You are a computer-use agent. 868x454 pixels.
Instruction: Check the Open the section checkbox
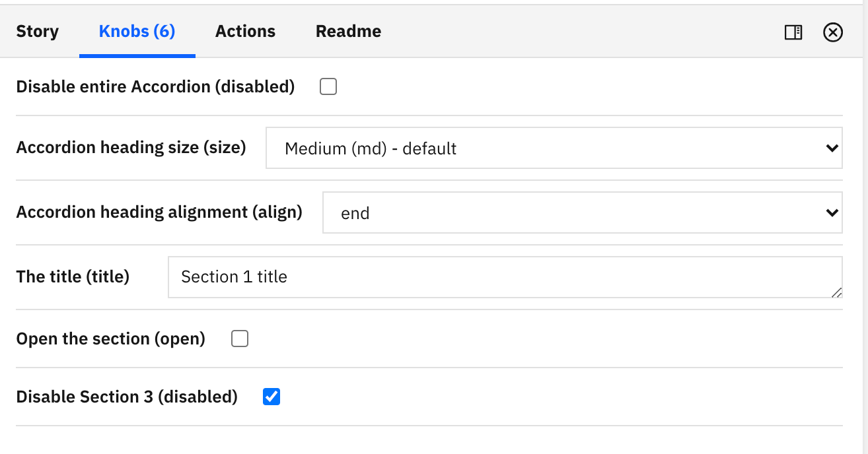[240, 339]
